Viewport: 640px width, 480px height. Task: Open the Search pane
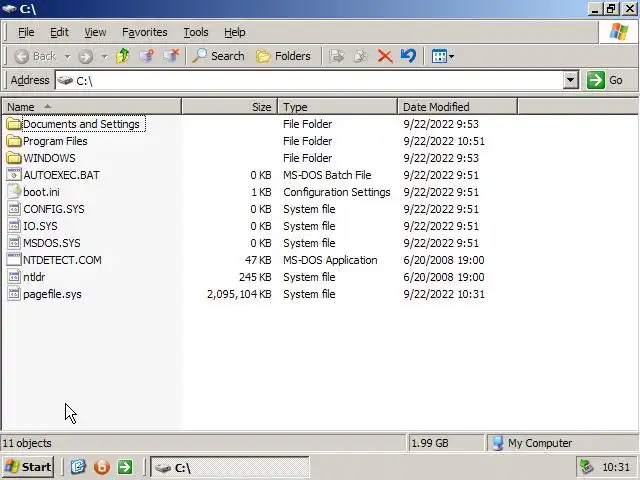(218, 56)
